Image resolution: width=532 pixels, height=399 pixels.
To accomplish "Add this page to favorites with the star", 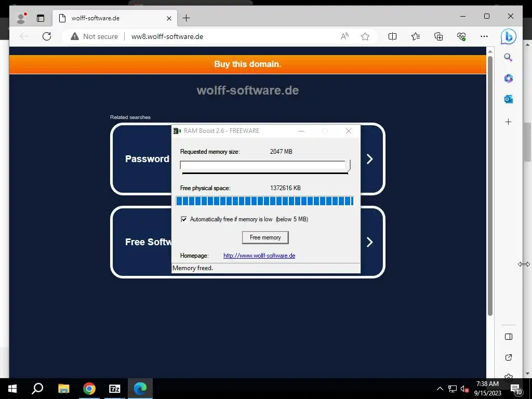I will pyautogui.click(x=365, y=36).
